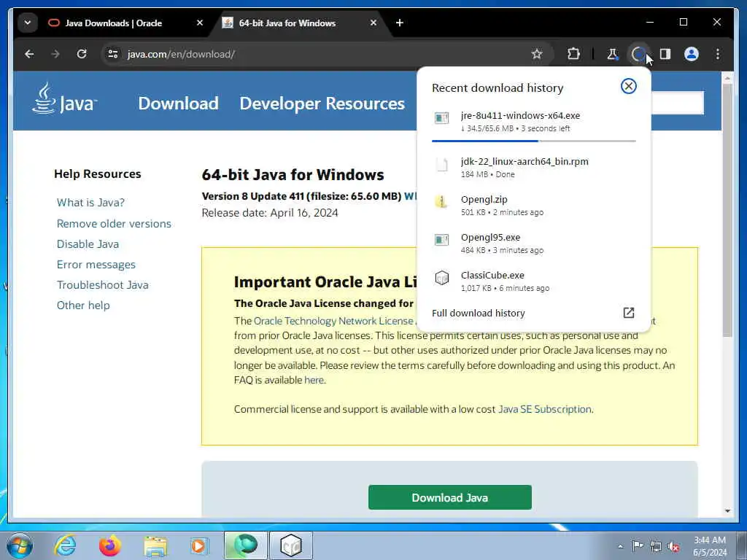Viewport: 747px width, 560px height.
Task: Click the Opengl.zip archive icon
Action: pos(441,202)
